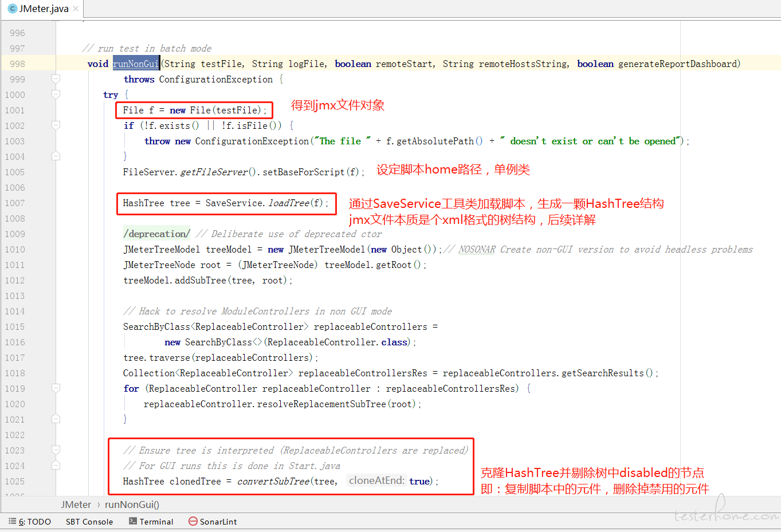The image size is (781, 532).
Task: Click line number 1025 in gutter
Action: [15, 481]
